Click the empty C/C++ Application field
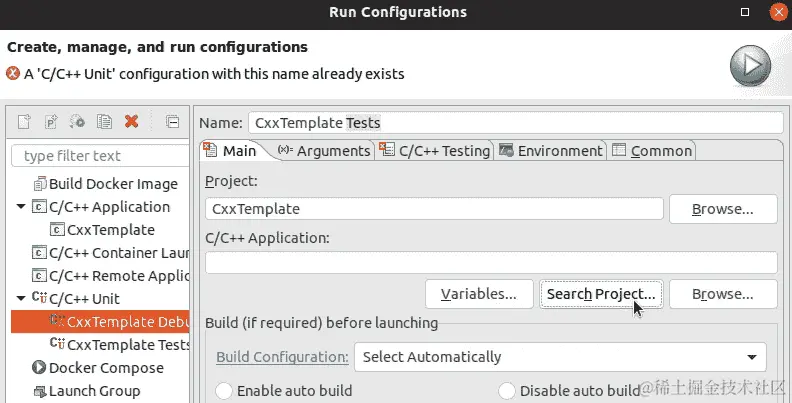Screen dimensions: 792x403 pos(491,263)
